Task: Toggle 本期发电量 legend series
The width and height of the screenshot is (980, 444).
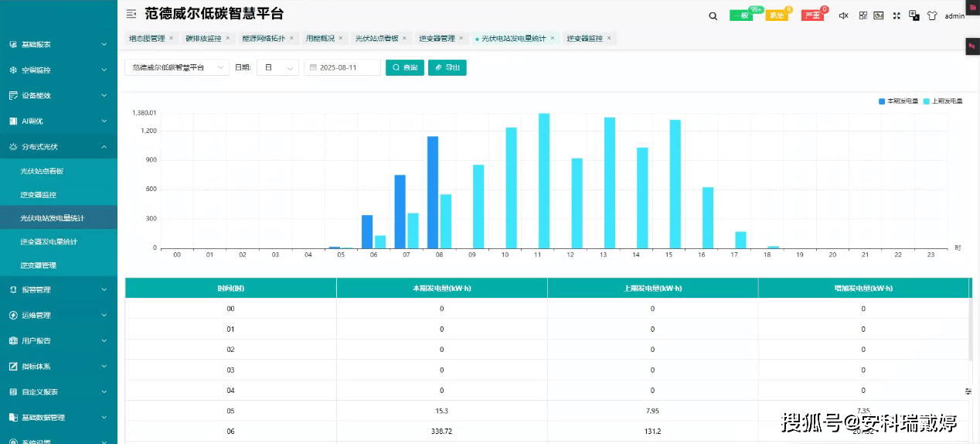Action: [898, 101]
